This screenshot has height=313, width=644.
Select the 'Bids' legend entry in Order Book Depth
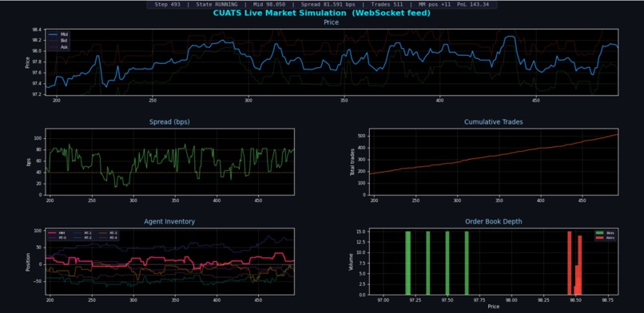click(606, 233)
